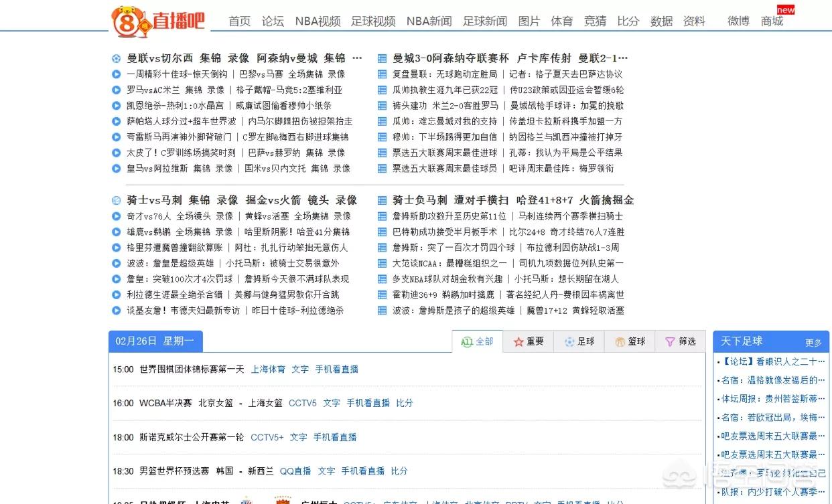Open 微博 link in header

click(x=739, y=21)
